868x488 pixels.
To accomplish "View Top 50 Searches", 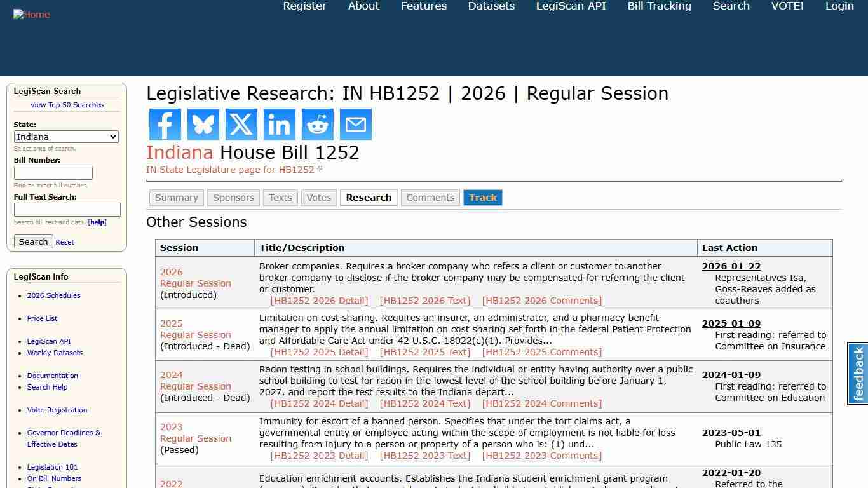I will [67, 105].
